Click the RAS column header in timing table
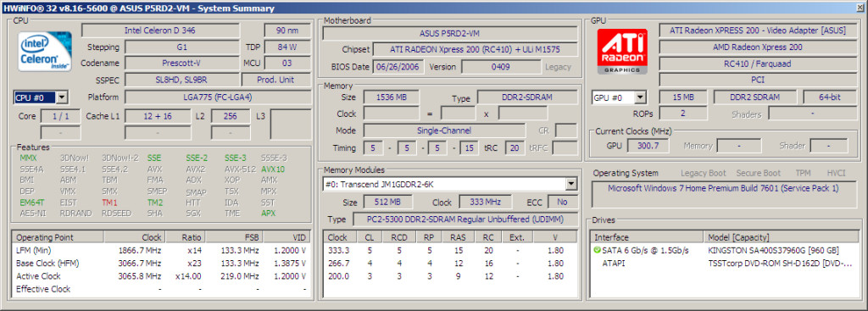Screen dimensions: 868x311 pos(457,237)
